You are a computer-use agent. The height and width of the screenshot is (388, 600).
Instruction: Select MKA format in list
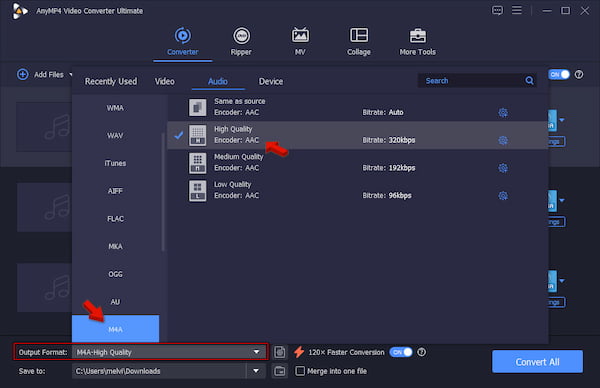click(115, 246)
